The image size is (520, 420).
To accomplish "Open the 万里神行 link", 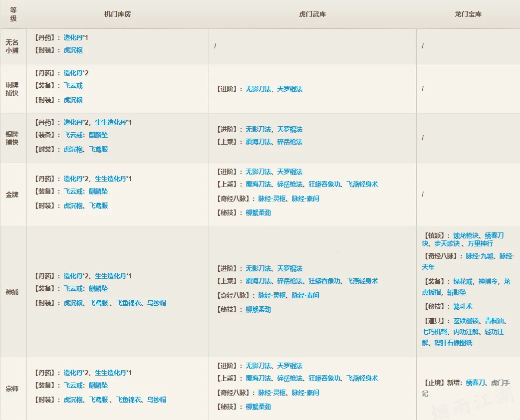I will (x=481, y=244).
